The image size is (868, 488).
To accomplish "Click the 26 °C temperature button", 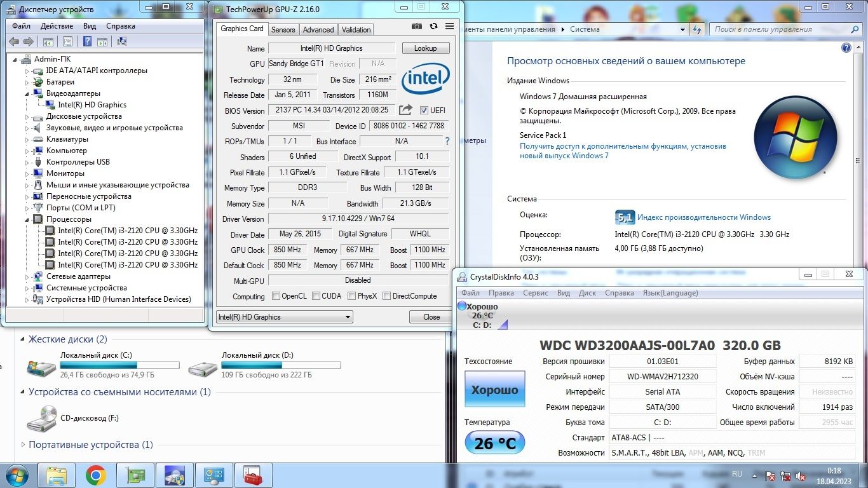I will [x=495, y=442].
